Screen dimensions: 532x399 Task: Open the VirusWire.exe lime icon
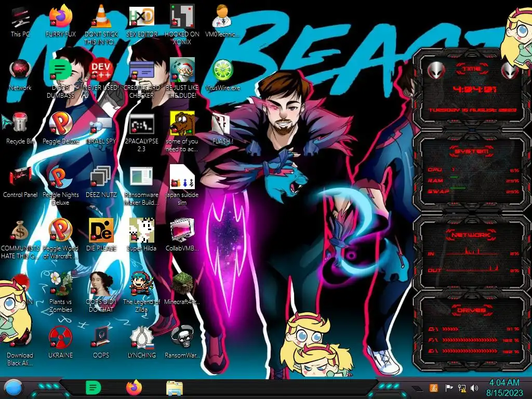click(x=222, y=75)
